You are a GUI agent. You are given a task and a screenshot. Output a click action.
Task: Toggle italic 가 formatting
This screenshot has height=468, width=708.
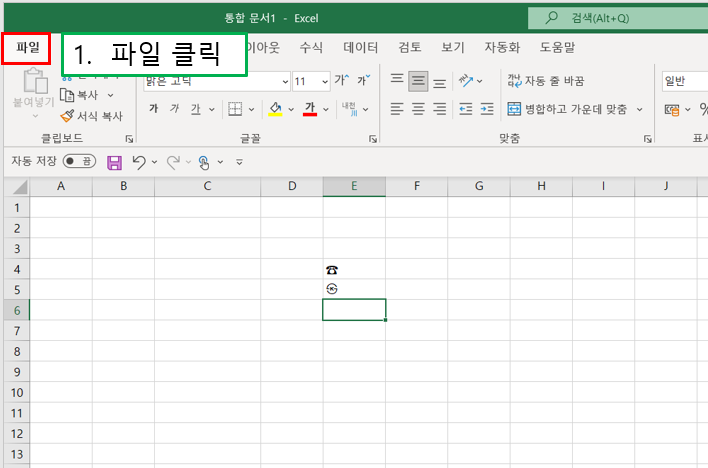pyautogui.click(x=174, y=108)
